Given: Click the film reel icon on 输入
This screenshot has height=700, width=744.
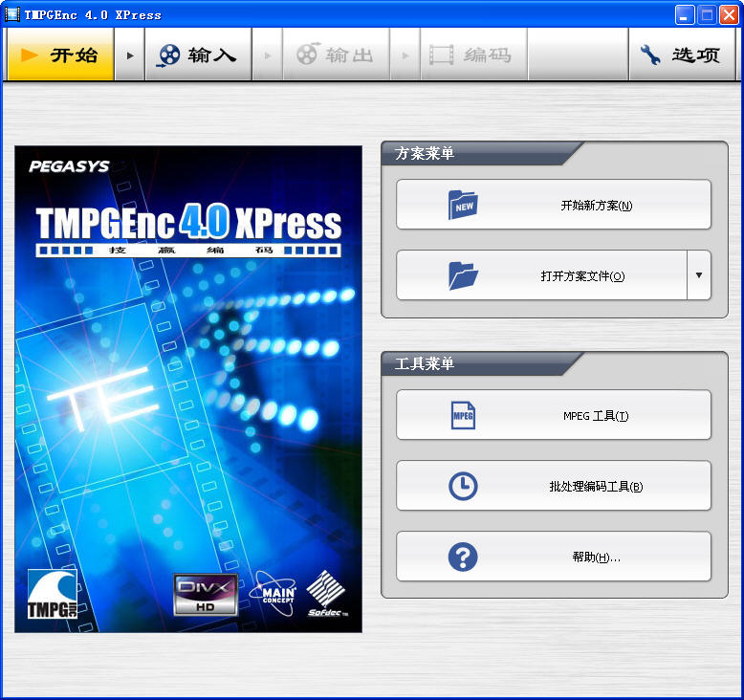Looking at the screenshot, I should pos(168,55).
